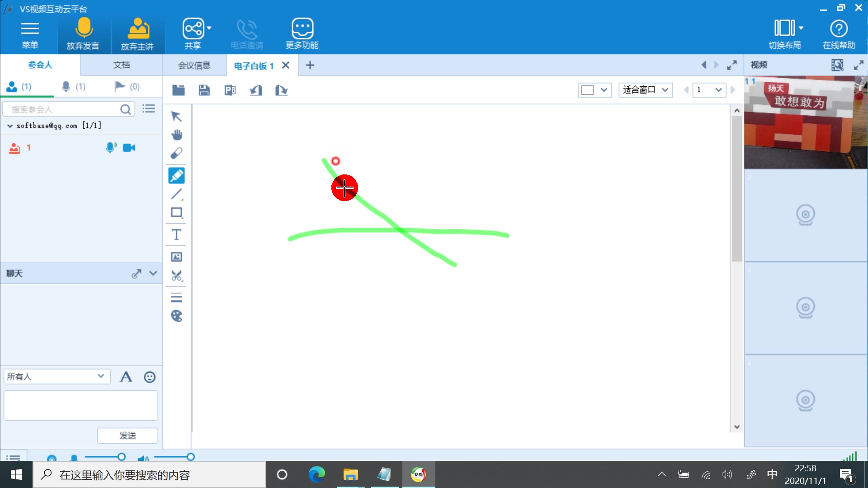Show all attendees list (1)

point(19,86)
